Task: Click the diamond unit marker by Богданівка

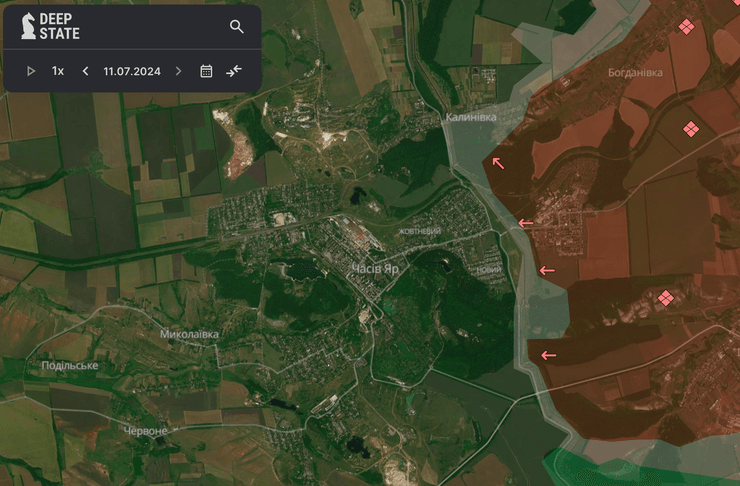Action: coord(690,129)
